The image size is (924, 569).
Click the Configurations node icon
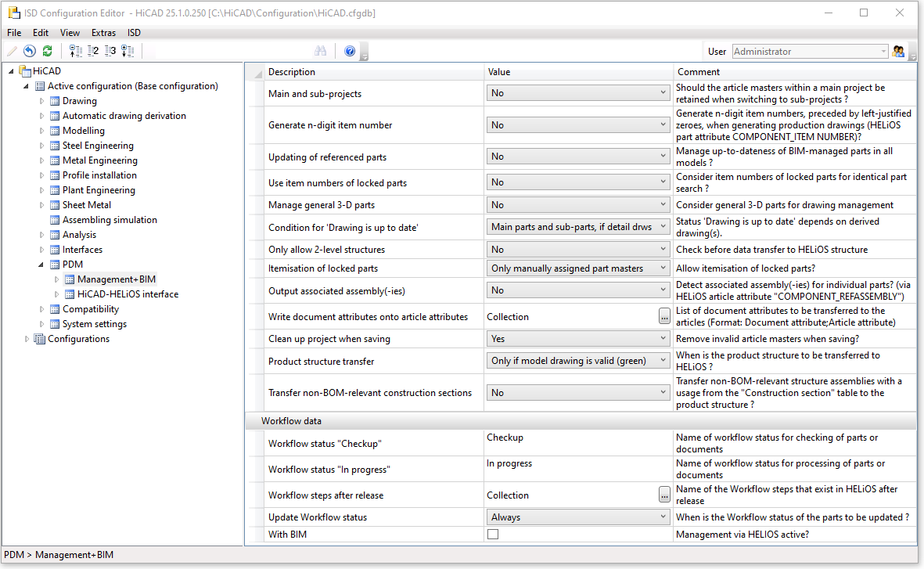[39, 339]
